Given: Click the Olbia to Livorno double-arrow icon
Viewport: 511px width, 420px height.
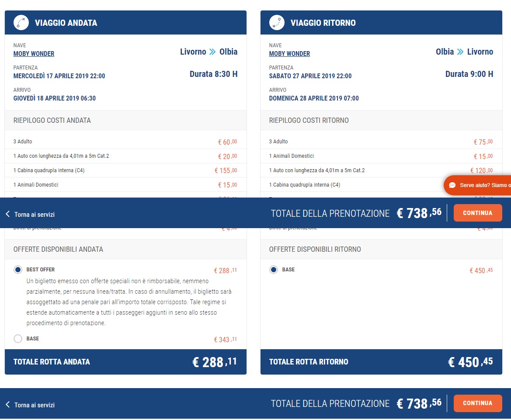Looking at the screenshot, I should [460, 52].
